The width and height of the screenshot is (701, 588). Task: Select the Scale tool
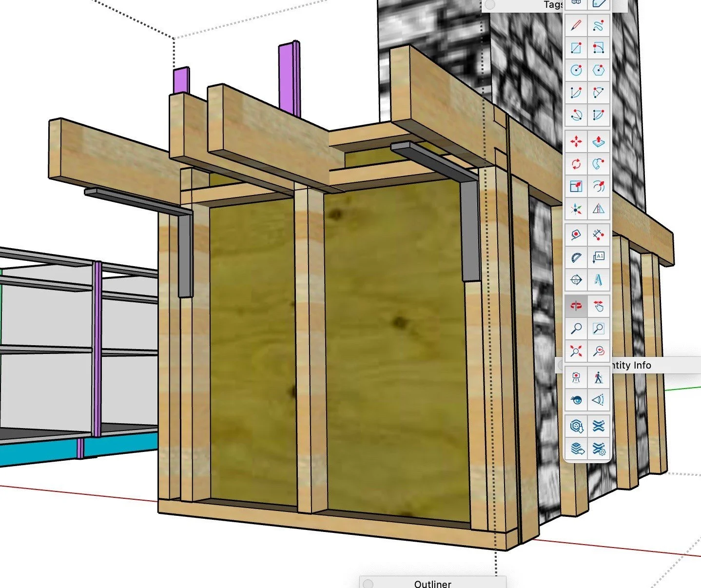coord(576,186)
